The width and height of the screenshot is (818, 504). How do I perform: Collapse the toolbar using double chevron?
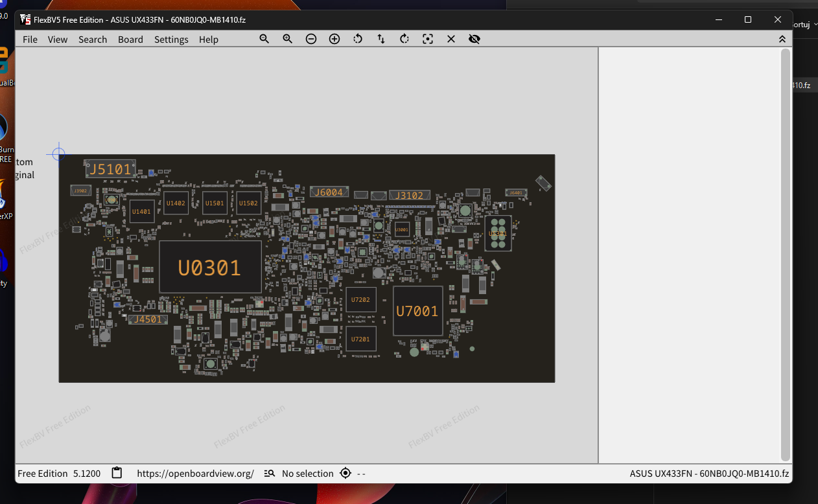point(782,39)
